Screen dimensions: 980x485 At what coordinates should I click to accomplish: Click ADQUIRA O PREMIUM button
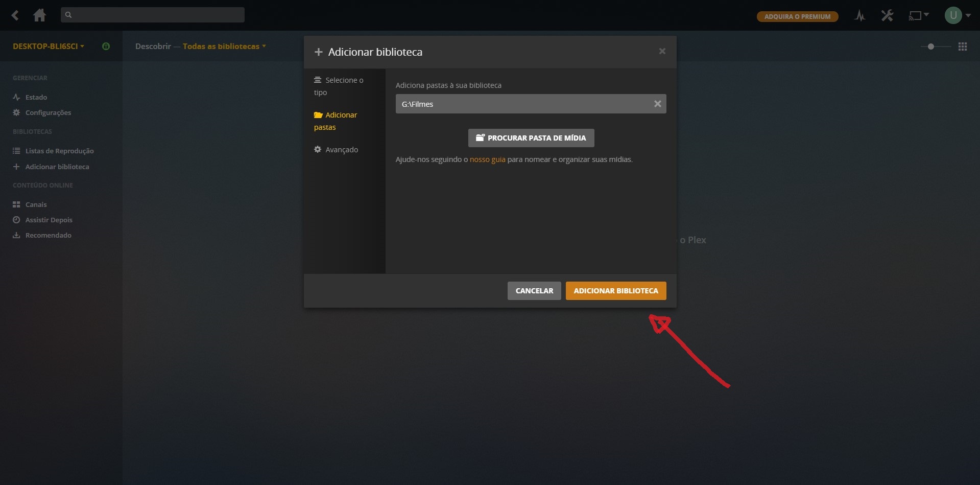pos(797,16)
